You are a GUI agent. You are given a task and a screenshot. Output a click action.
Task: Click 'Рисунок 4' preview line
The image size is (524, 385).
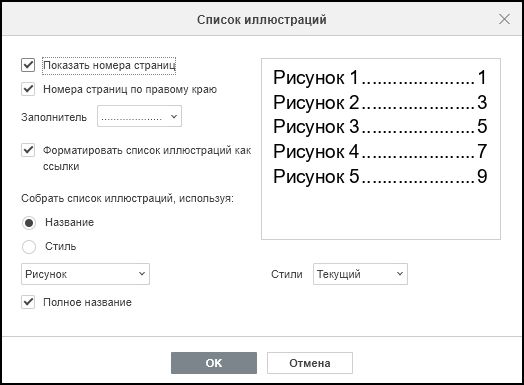380,151
